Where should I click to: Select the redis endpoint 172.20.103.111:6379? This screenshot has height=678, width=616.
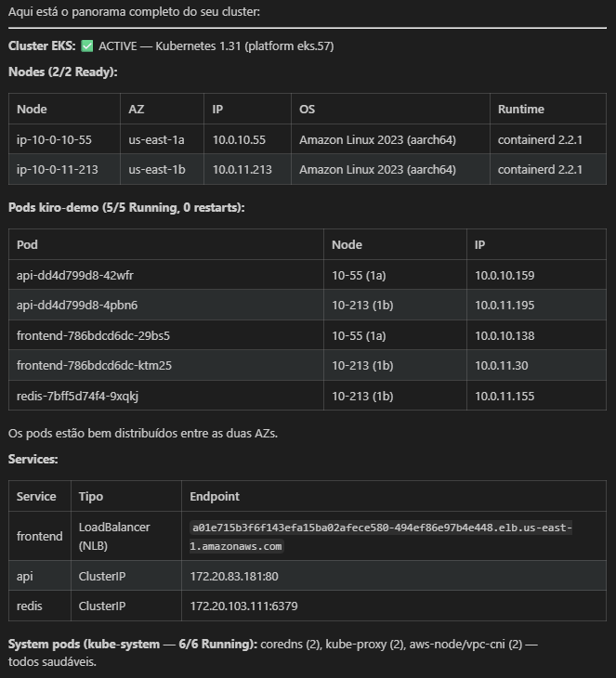(243, 606)
